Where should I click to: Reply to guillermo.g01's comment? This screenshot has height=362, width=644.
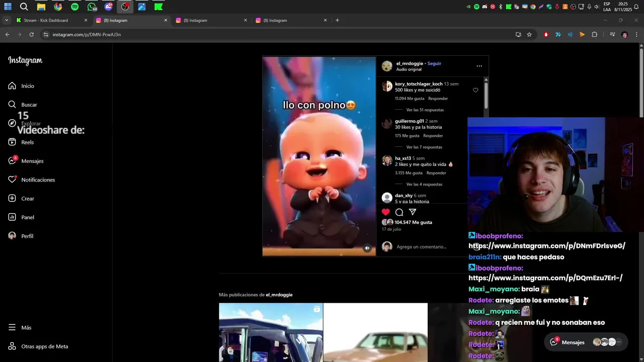tap(433, 136)
